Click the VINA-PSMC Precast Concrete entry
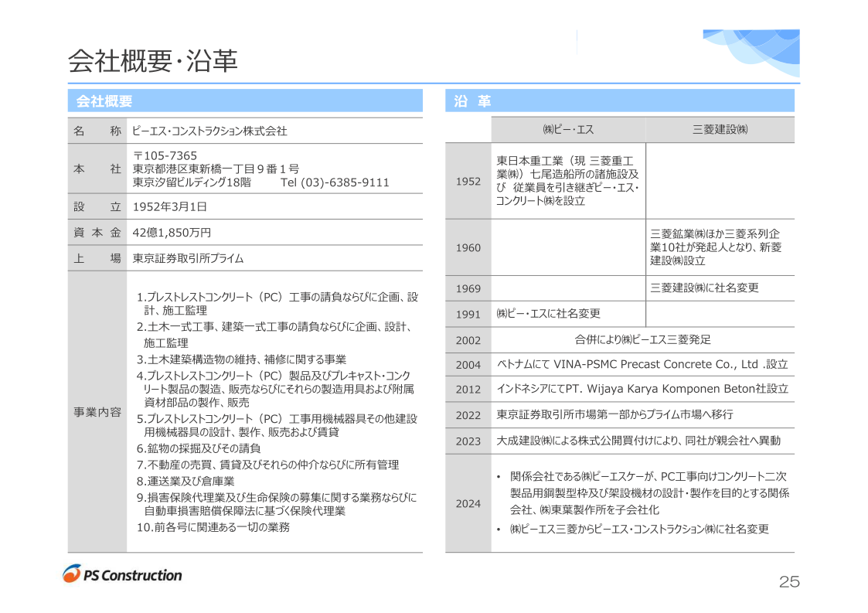Viewport: 868px width, 613px height. pos(642,364)
